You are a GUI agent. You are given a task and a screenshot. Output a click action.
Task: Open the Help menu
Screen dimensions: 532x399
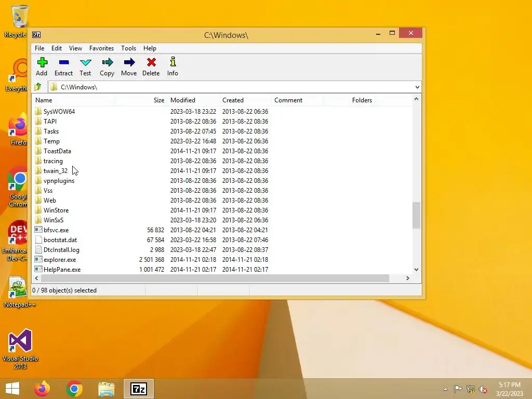(x=150, y=48)
